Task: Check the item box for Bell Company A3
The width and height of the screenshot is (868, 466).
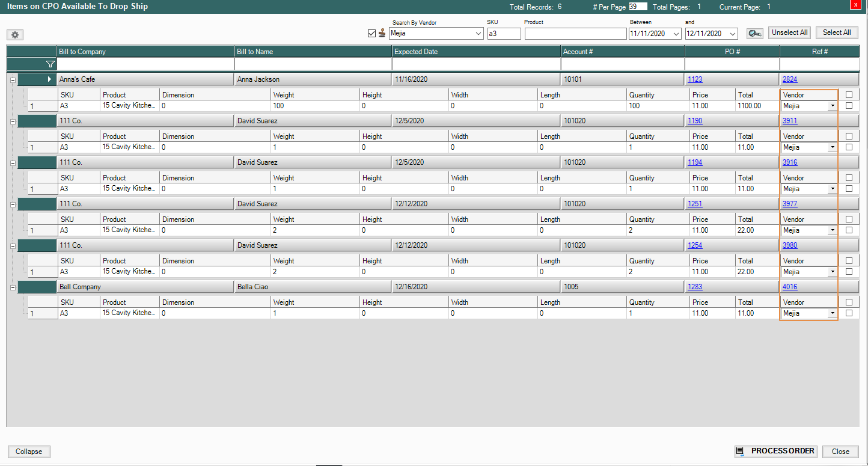Action: click(849, 313)
